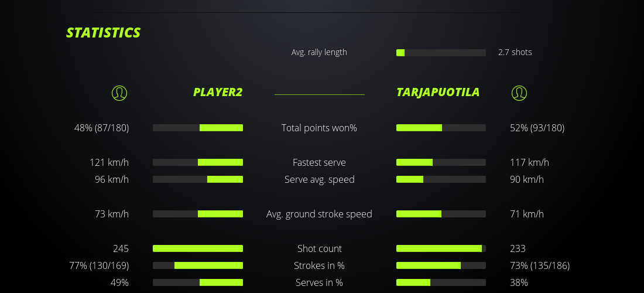Image resolution: width=644 pixels, height=293 pixels.
Task: Click PLAYER2's Total points won bar
Action: 198,128
